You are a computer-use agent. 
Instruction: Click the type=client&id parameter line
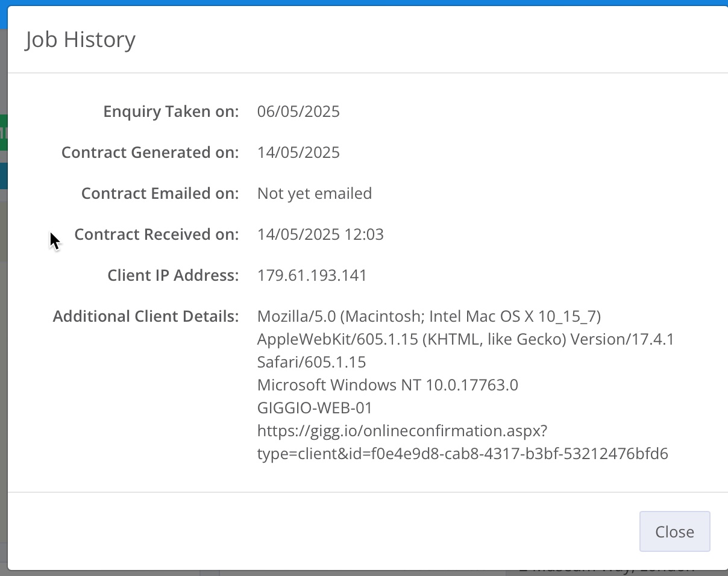pos(462,454)
